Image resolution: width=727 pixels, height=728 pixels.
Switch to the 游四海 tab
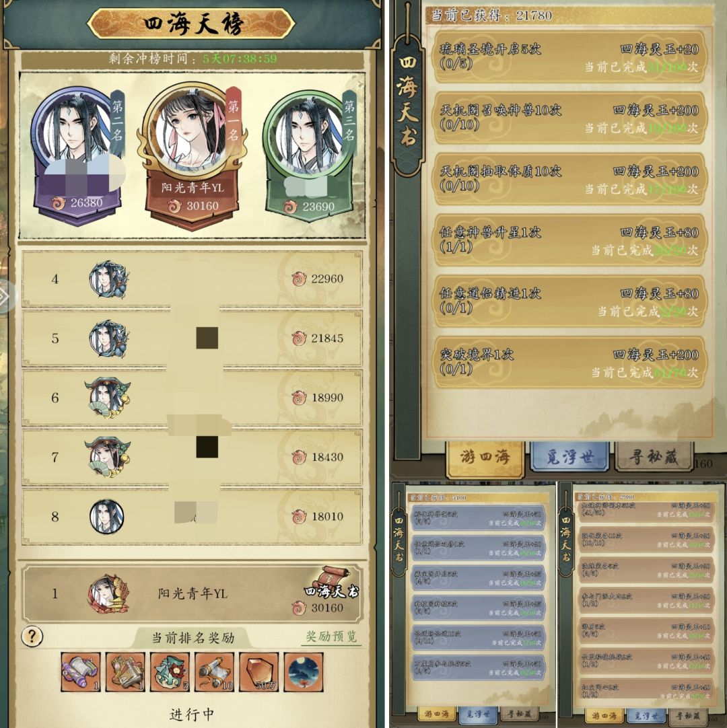click(x=485, y=458)
